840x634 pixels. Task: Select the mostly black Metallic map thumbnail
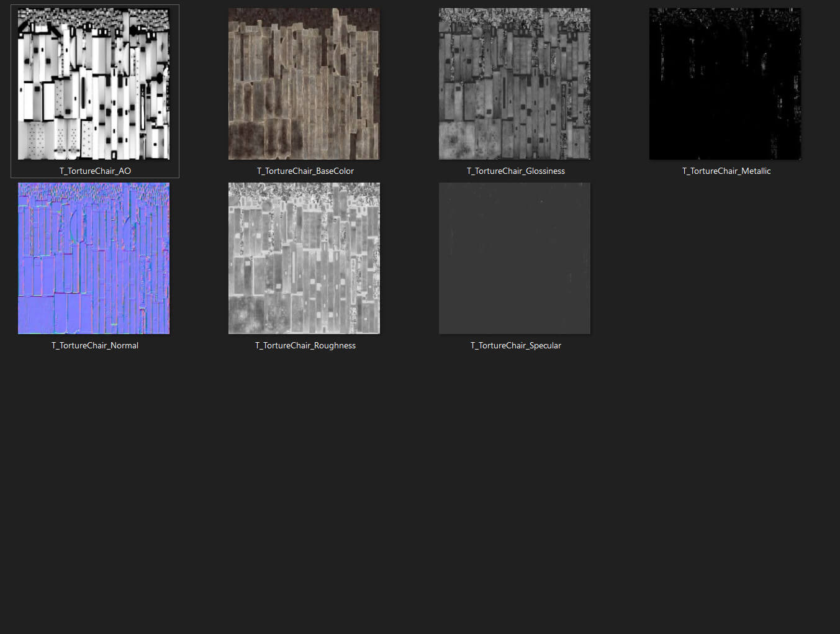[725, 84]
